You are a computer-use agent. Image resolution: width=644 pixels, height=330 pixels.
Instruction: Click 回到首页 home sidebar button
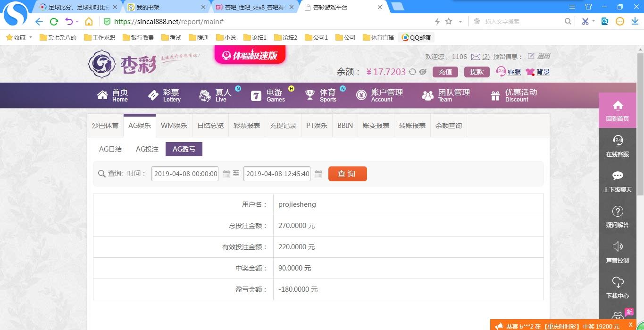click(x=617, y=110)
